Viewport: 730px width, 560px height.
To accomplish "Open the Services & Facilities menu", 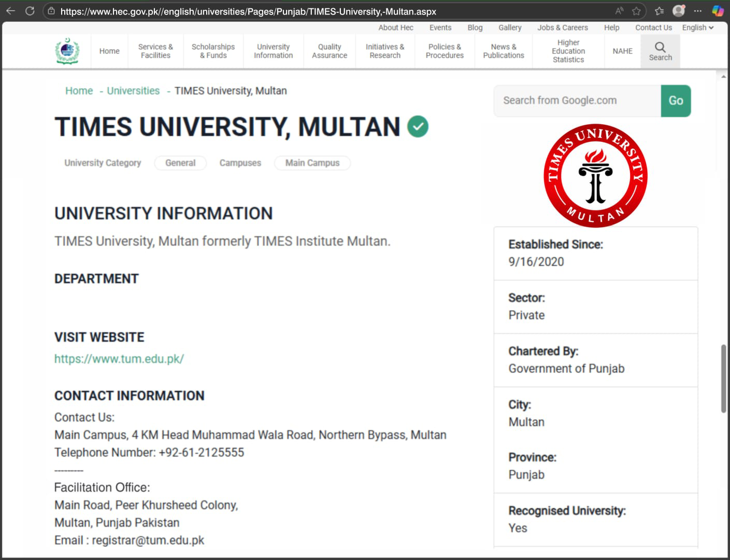I will point(155,51).
